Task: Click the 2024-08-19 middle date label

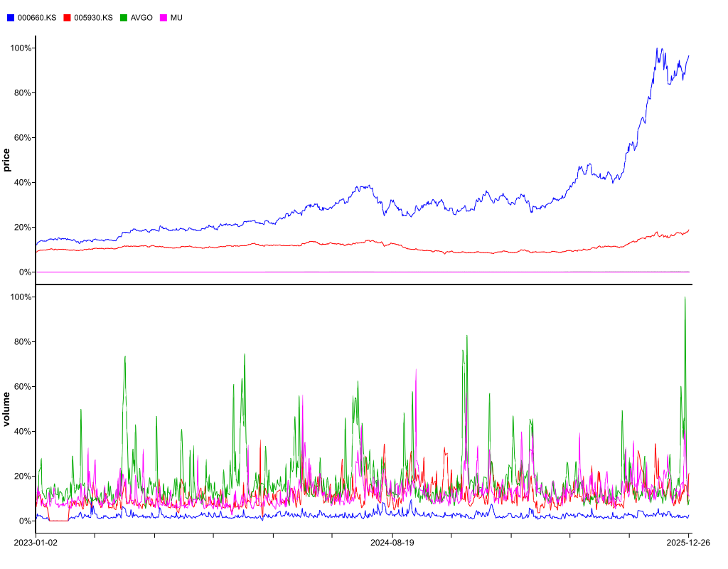Action: [x=392, y=543]
